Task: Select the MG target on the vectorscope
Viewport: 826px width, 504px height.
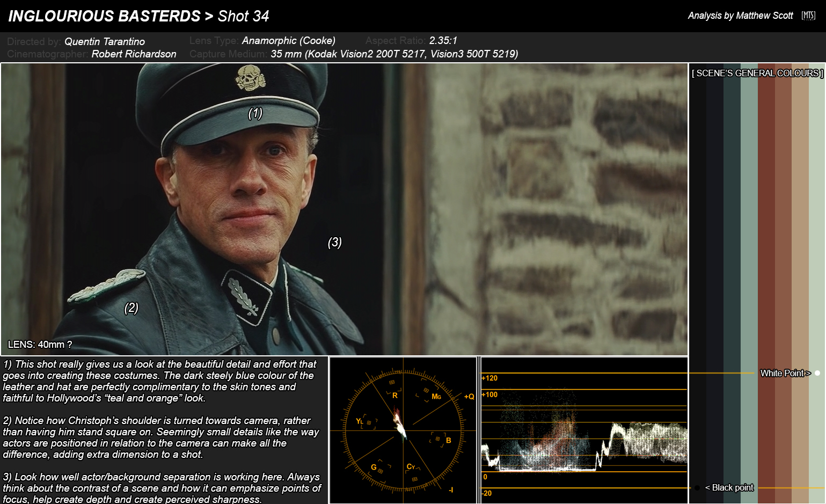Action: (x=436, y=397)
